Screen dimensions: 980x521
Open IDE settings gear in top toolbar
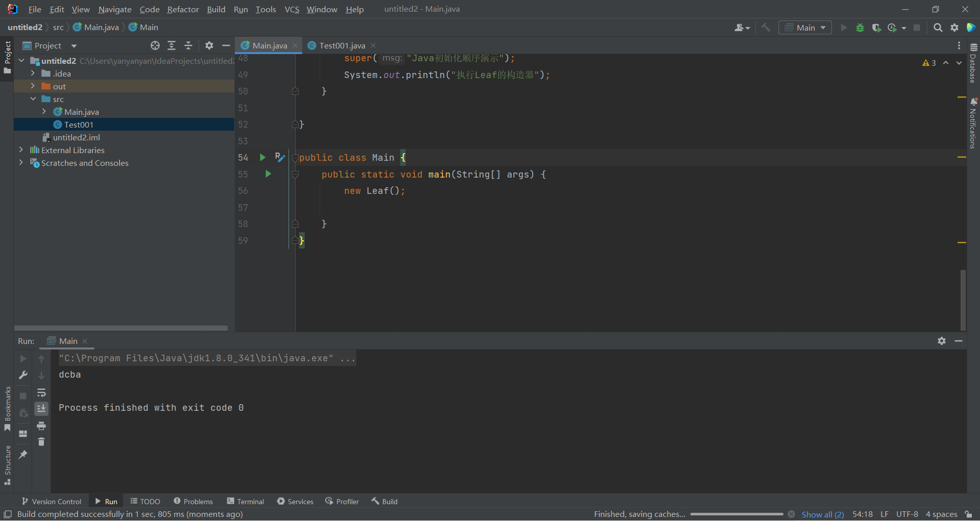[x=954, y=28]
